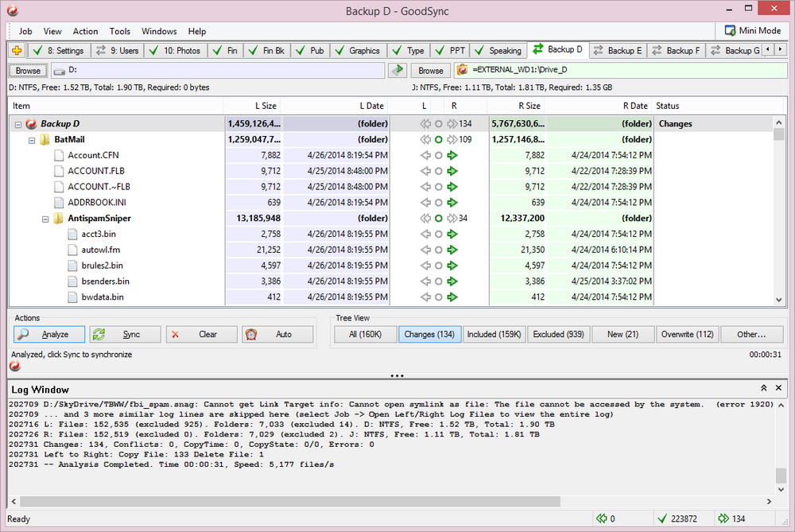The width and height of the screenshot is (795, 532).
Task: Click green right arrow on brules2.bin row
Action: click(453, 266)
